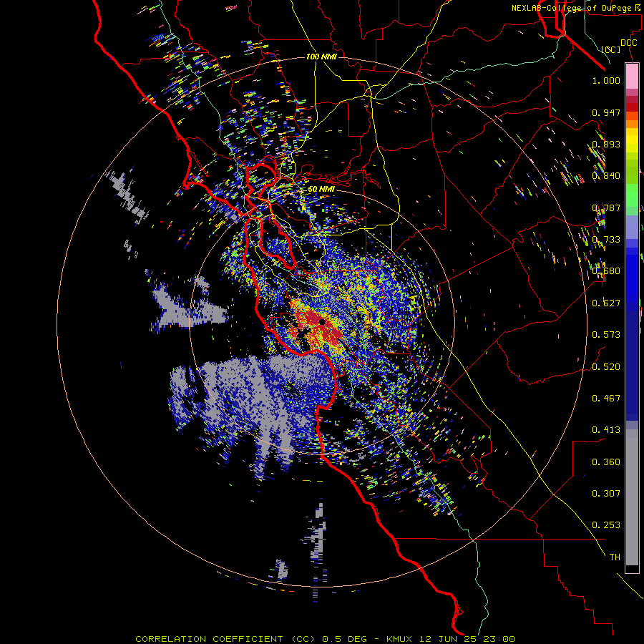Click the TH threshold label
Screen dimensions: 644x644
(x=615, y=557)
